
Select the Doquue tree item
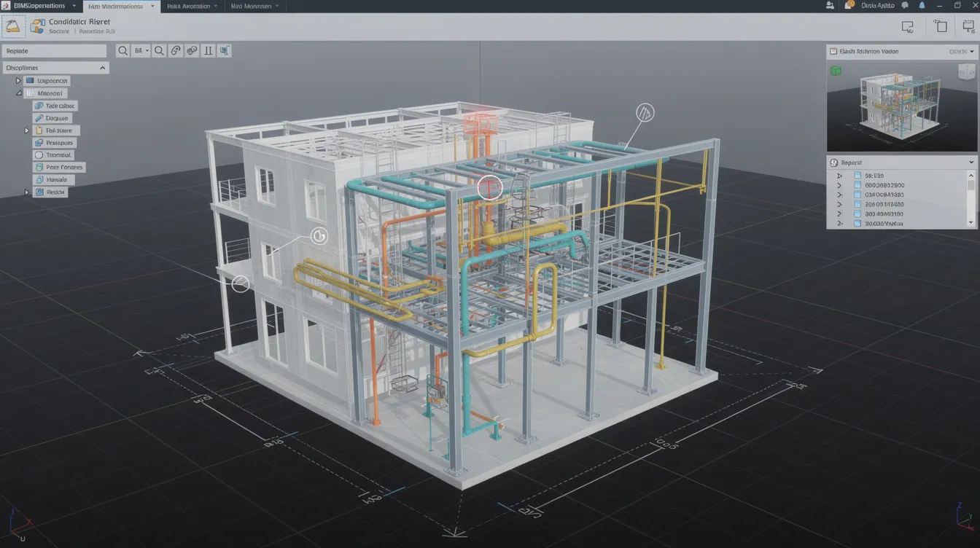[x=52, y=118]
